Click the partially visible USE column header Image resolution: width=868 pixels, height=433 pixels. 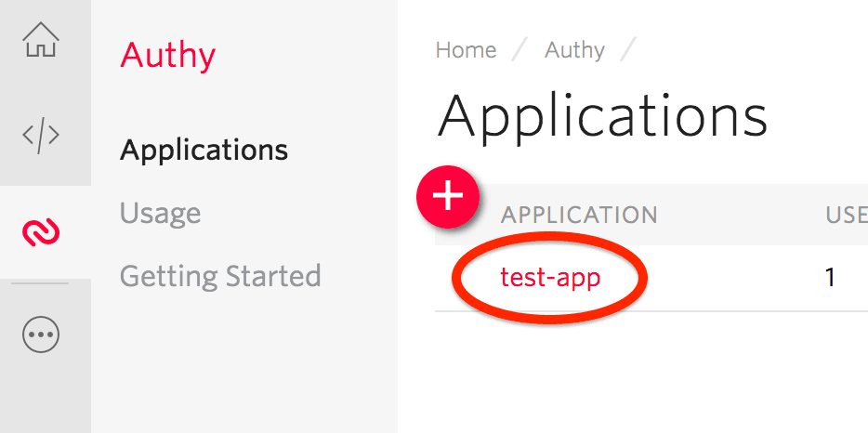coord(846,216)
